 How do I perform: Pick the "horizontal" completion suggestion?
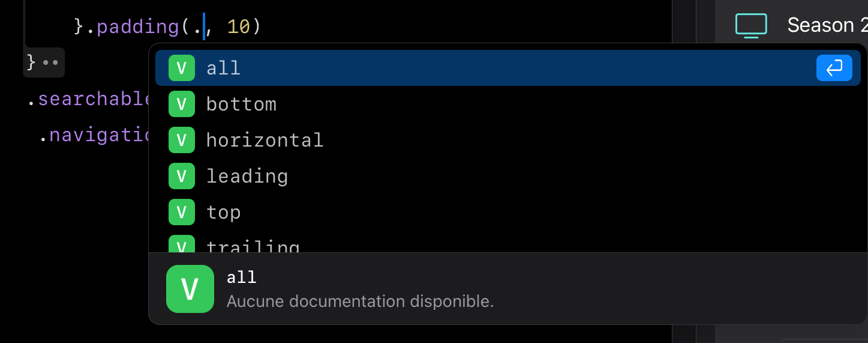click(265, 140)
